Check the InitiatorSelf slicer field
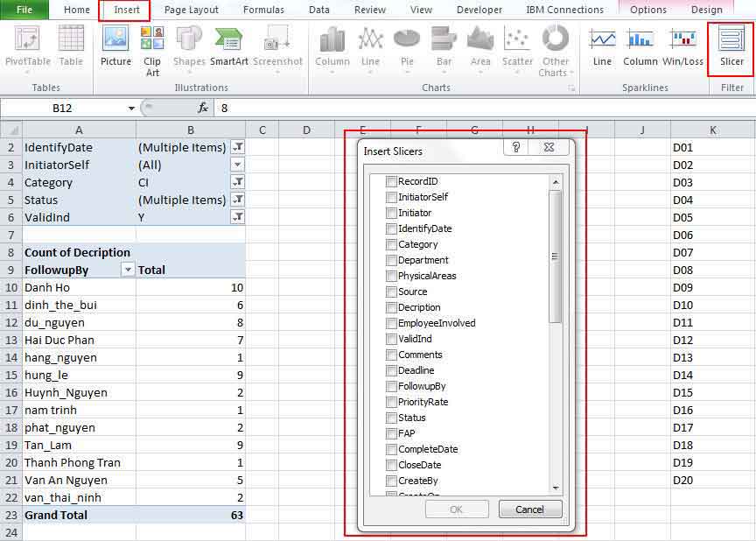This screenshot has width=756, height=541. click(391, 197)
